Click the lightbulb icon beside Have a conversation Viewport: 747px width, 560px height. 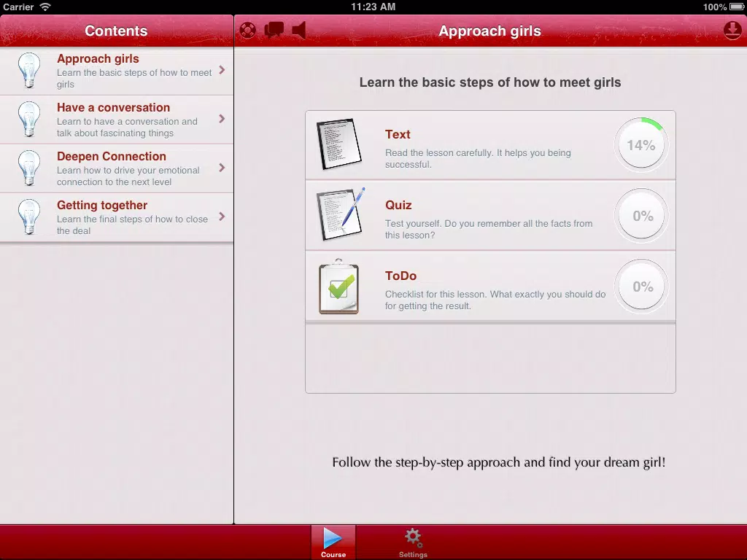pyautogui.click(x=29, y=119)
